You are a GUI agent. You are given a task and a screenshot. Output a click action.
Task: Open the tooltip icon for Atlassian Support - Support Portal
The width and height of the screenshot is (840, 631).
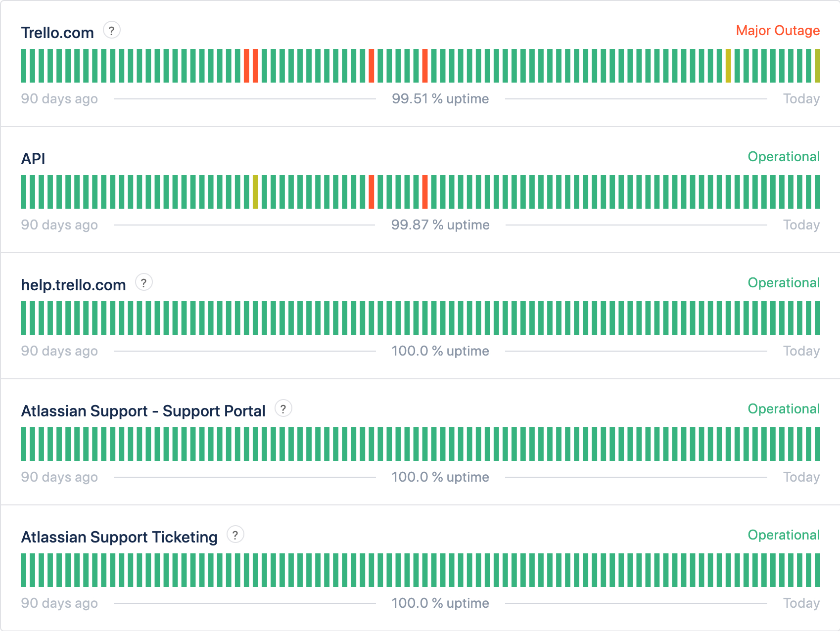pyautogui.click(x=283, y=409)
